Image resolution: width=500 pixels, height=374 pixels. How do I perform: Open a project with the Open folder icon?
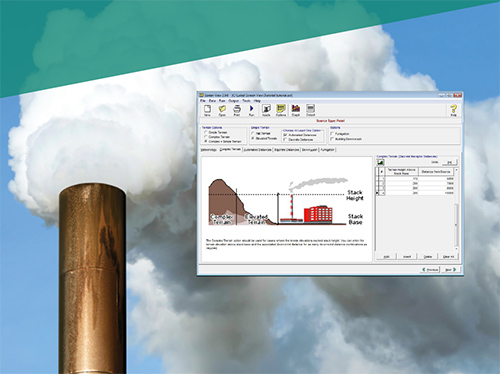point(222,110)
